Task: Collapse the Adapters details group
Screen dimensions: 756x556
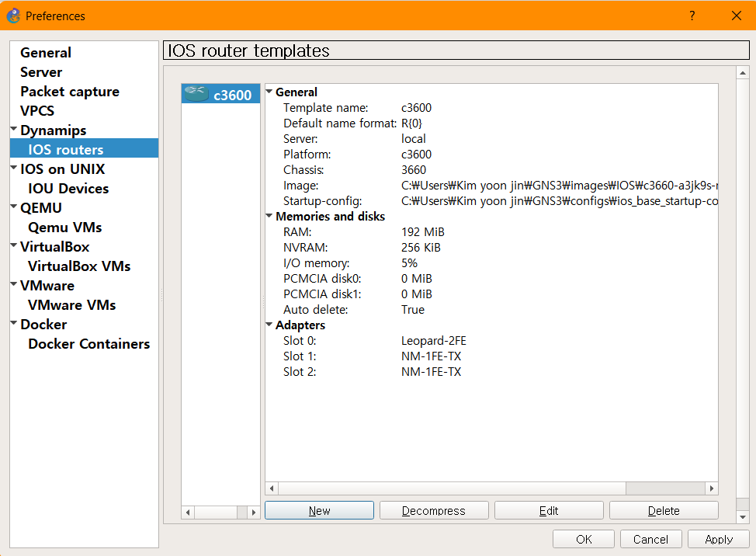Action: tap(269, 324)
